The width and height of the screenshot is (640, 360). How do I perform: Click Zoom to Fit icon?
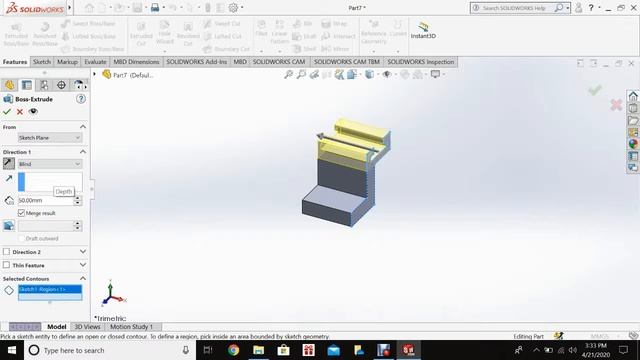pyautogui.click(x=289, y=74)
